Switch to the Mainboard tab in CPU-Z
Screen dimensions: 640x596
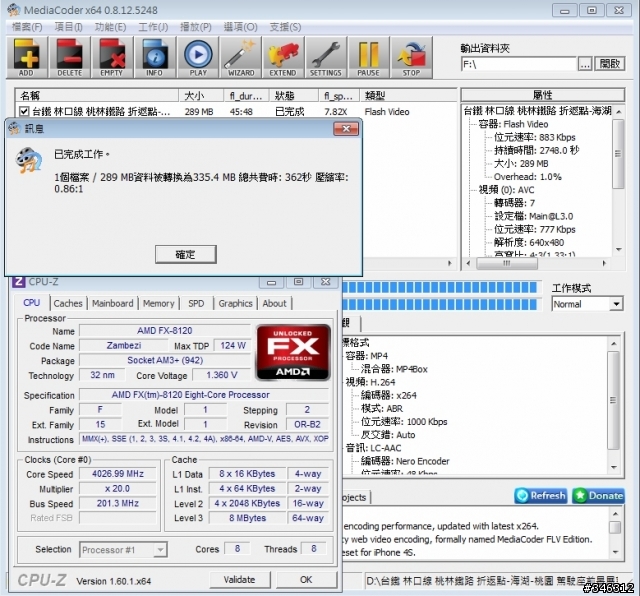[x=112, y=303]
